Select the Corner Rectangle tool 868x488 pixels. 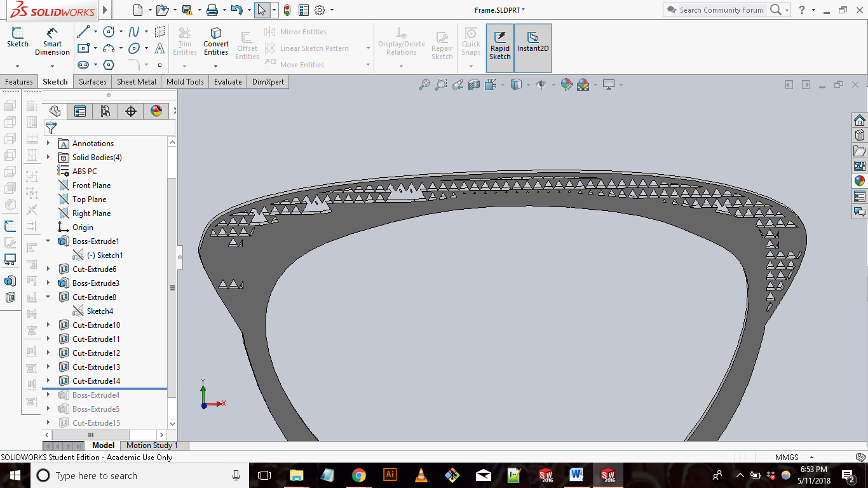(83, 48)
